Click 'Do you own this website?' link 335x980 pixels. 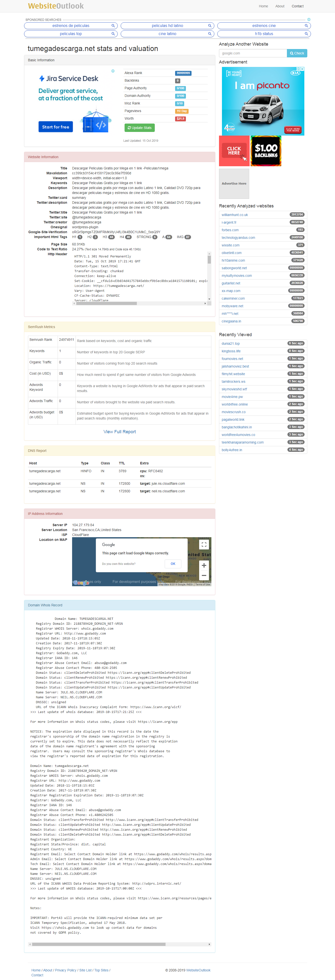(118, 564)
